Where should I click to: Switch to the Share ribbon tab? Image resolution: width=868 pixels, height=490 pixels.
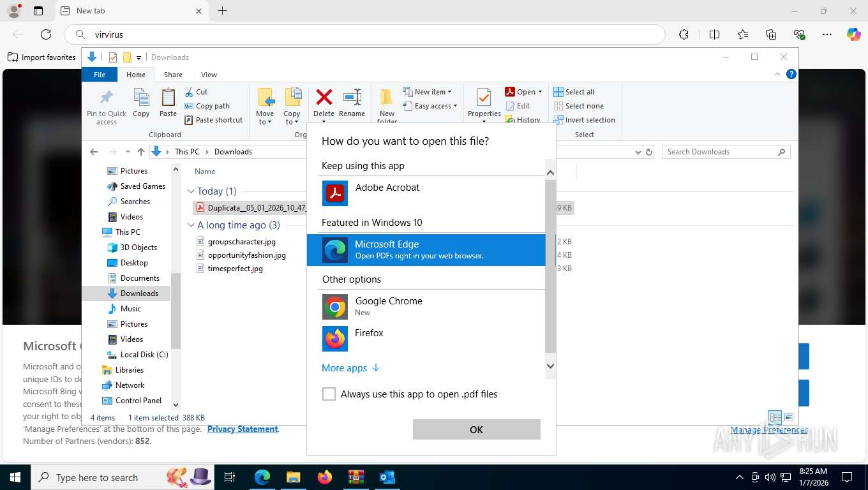pyautogui.click(x=173, y=75)
